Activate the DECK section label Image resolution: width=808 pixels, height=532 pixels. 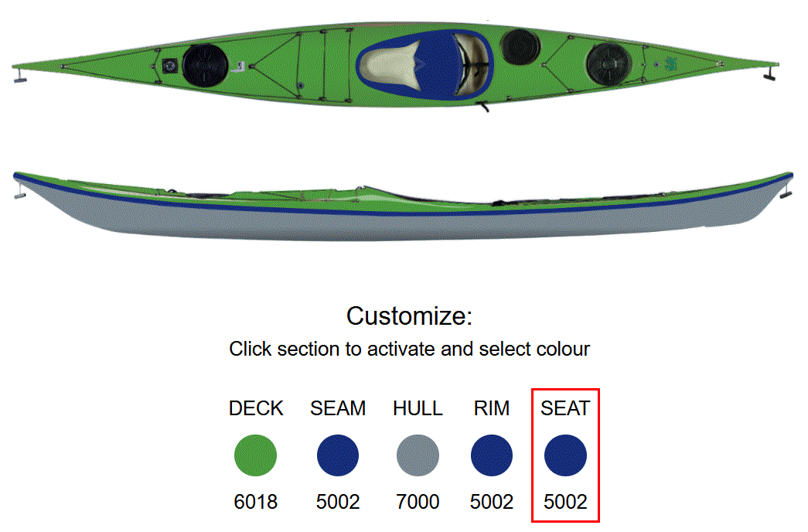pyautogui.click(x=256, y=408)
